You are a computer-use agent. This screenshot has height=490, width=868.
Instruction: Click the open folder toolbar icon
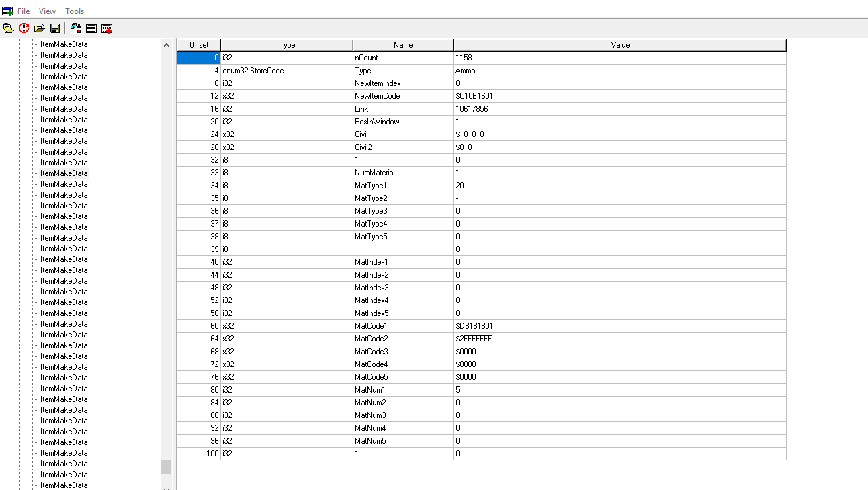point(40,28)
